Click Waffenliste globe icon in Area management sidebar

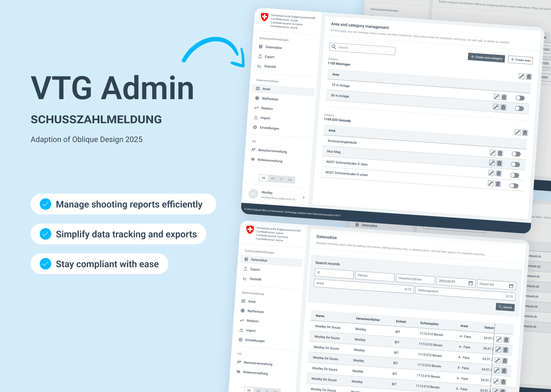click(x=257, y=98)
